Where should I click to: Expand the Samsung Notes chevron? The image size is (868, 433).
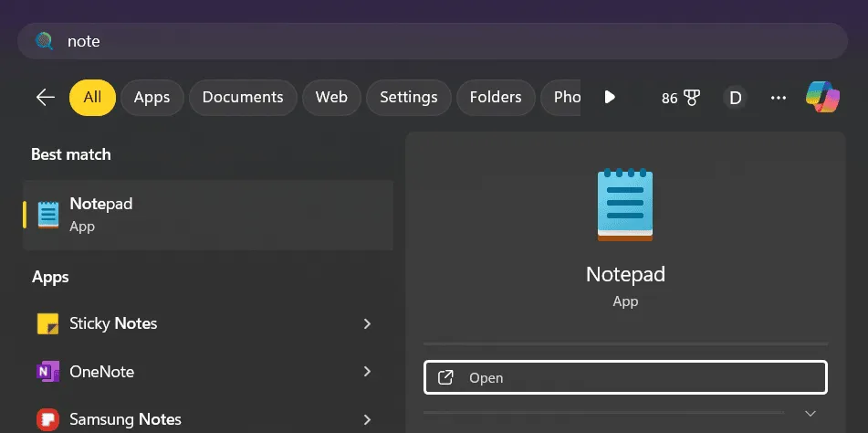pyautogui.click(x=367, y=419)
